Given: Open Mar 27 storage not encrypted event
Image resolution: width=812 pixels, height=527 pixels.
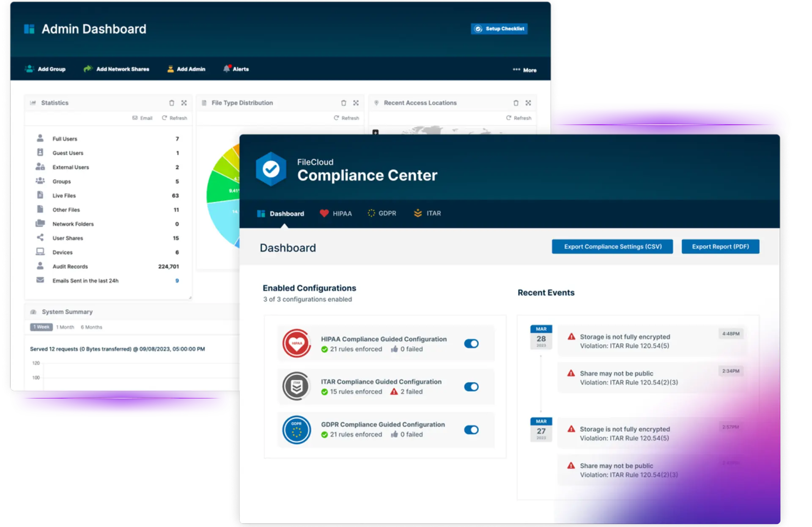Looking at the screenshot, I should pos(652,434).
